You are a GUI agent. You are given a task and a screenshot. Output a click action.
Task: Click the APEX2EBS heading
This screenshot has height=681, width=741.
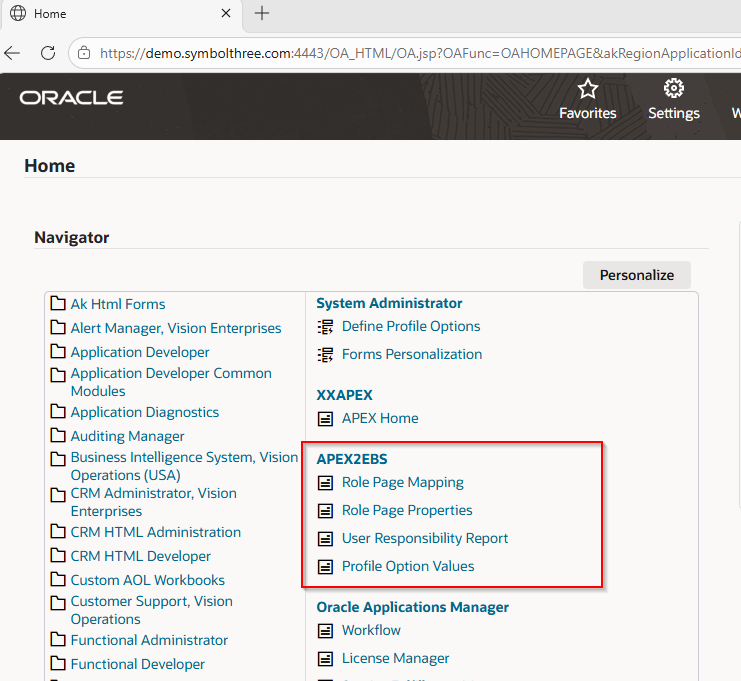(352, 459)
